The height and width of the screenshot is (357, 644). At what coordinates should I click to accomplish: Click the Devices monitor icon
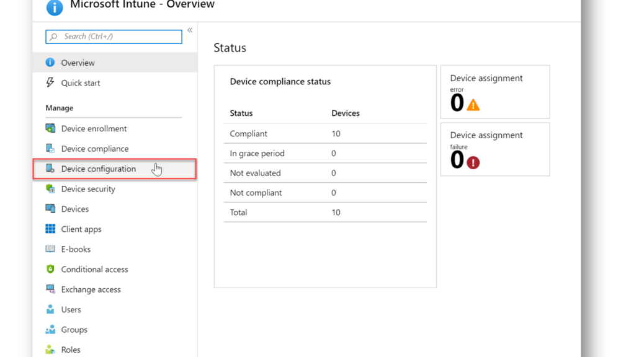pos(50,208)
